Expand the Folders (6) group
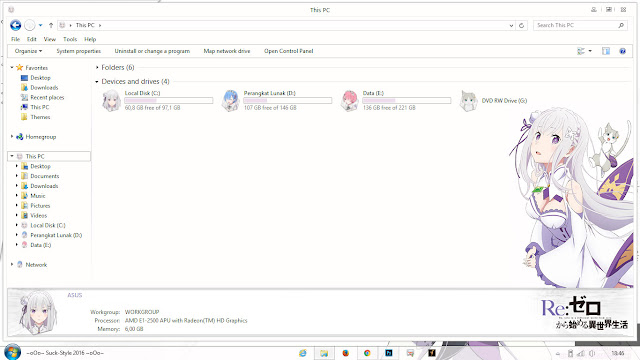 click(97, 67)
